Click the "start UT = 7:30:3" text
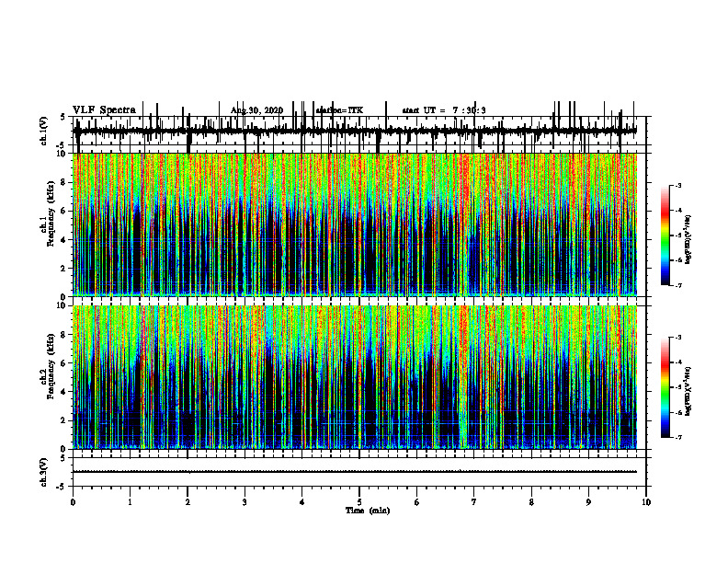The image size is (728, 563). 444,110
